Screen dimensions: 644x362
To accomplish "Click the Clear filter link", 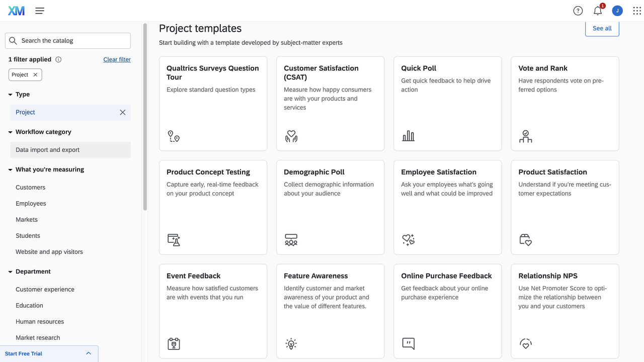I will pyautogui.click(x=117, y=59).
